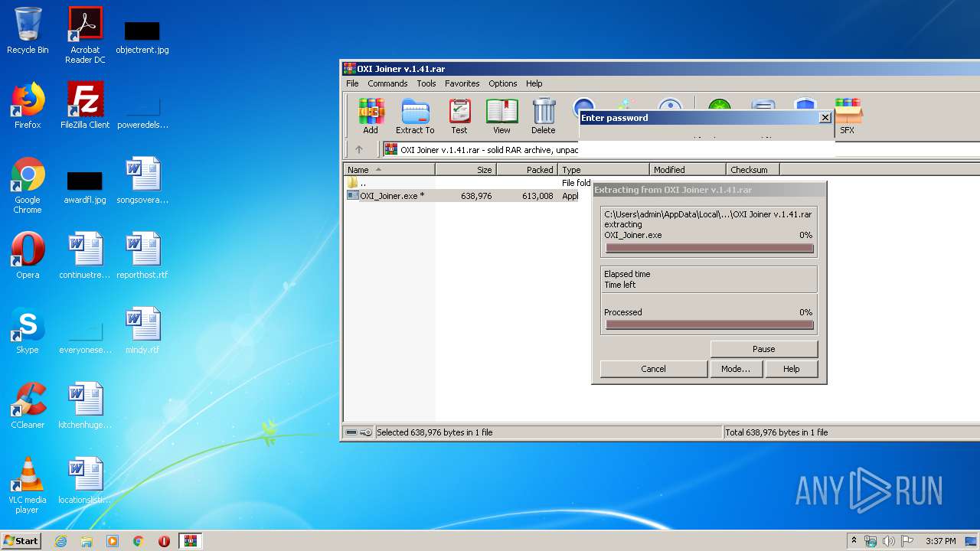Open Windows Explorer from the taskbar

tap(87, 541)
